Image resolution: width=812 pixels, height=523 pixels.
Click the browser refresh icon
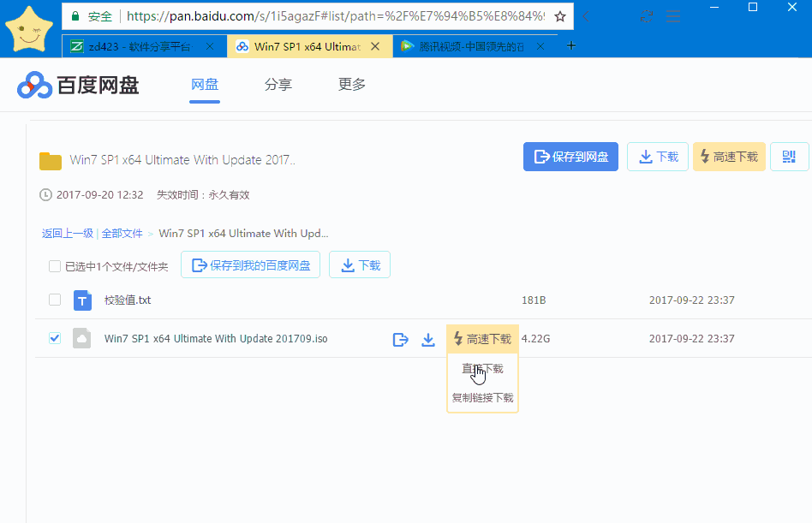coord(647,16)
